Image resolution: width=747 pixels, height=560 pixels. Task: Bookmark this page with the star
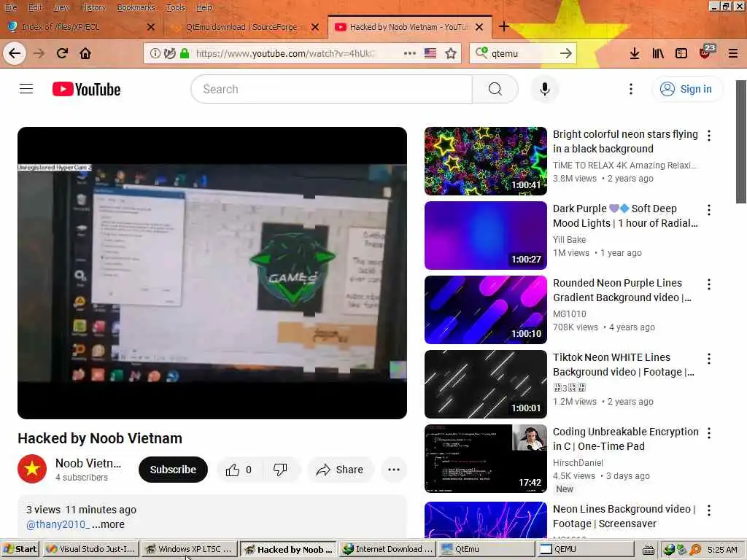451,53
